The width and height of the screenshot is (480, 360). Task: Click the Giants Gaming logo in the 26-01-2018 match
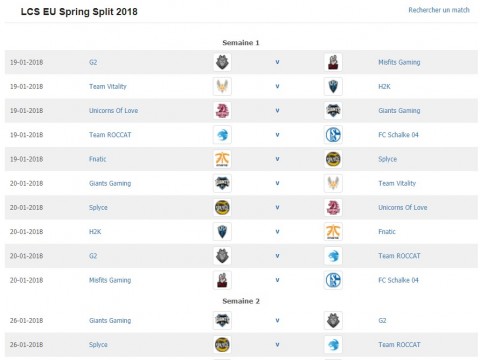tap(222, 321)
